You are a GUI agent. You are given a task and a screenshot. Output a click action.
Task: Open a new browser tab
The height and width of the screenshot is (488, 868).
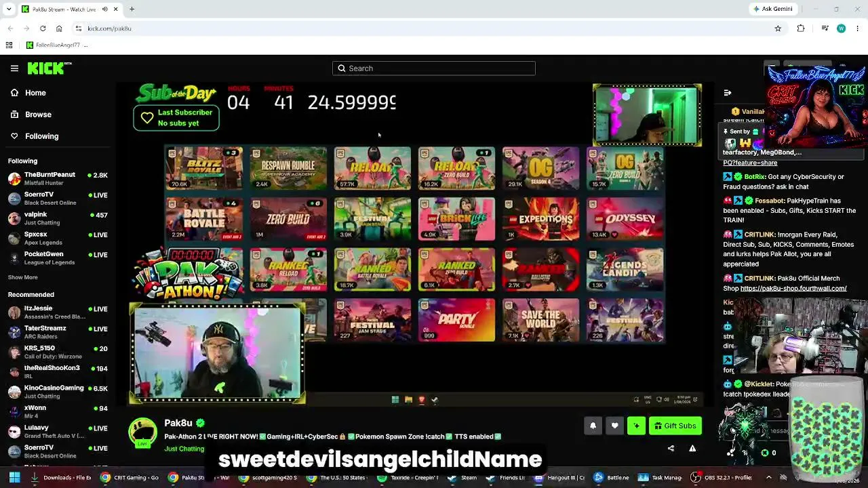(x=132, y=9)
